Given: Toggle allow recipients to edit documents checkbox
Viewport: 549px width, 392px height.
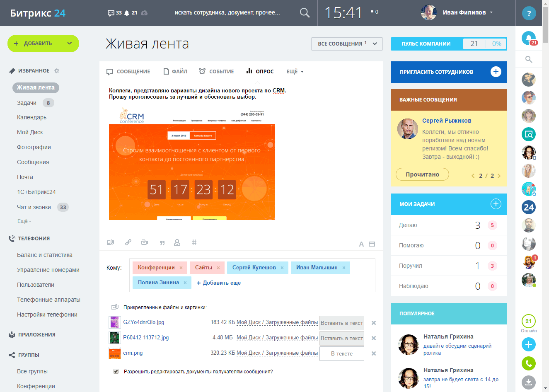Looking at the screenshot, I should click(x=116, y=371).
